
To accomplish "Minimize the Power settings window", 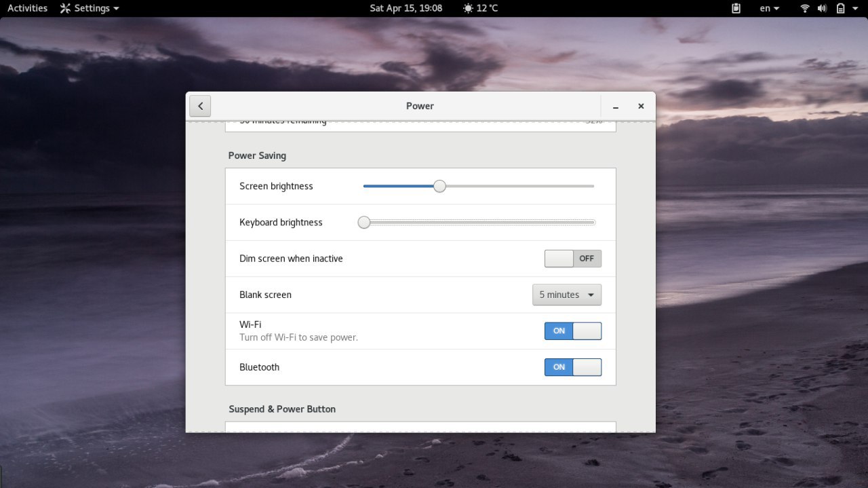I will coord(616,107).
